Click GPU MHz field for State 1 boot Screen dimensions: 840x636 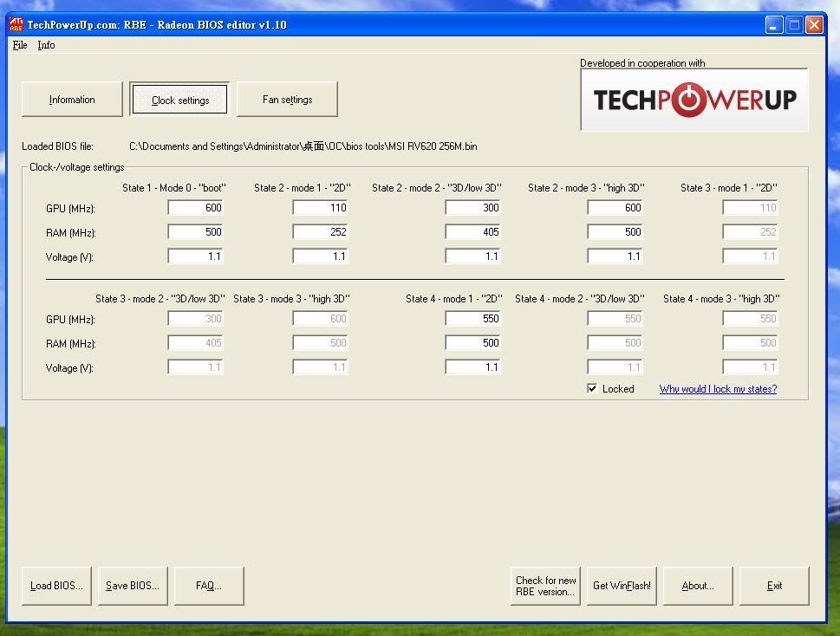click(x=196, y=207)
